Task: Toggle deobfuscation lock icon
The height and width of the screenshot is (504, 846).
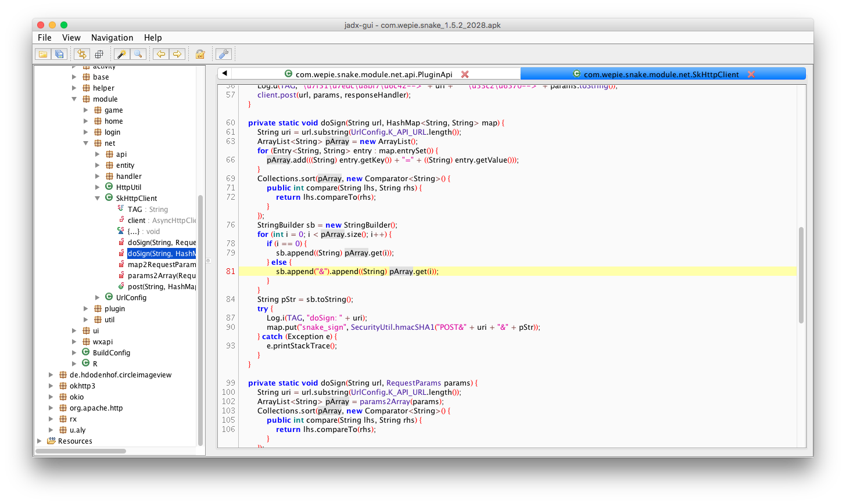Action: point(200,54)
